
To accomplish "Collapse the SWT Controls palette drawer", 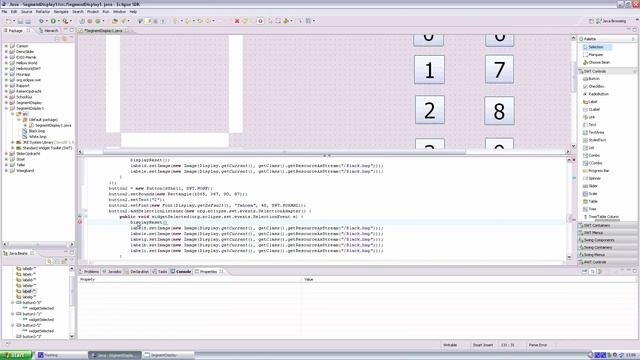I will pos(607,71).
